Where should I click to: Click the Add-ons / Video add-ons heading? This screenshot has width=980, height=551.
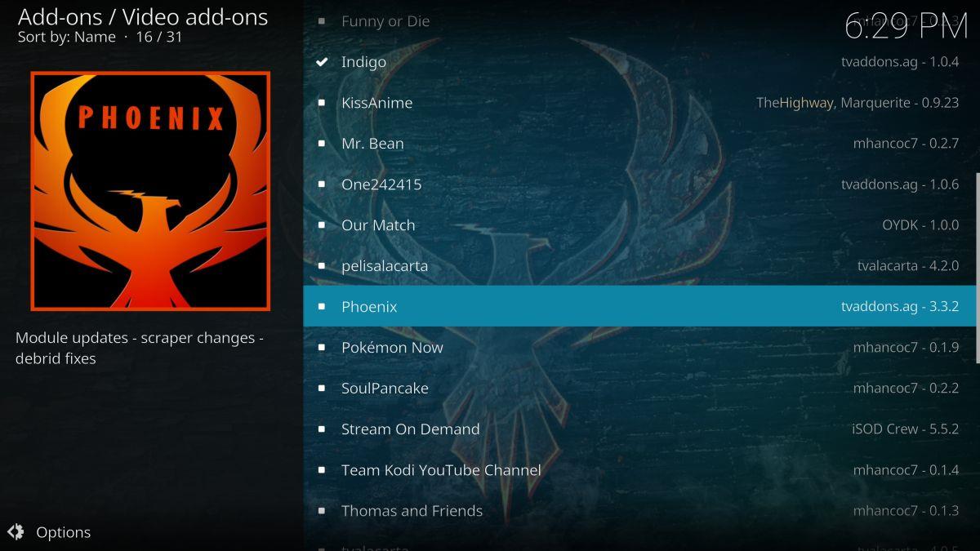143,16
